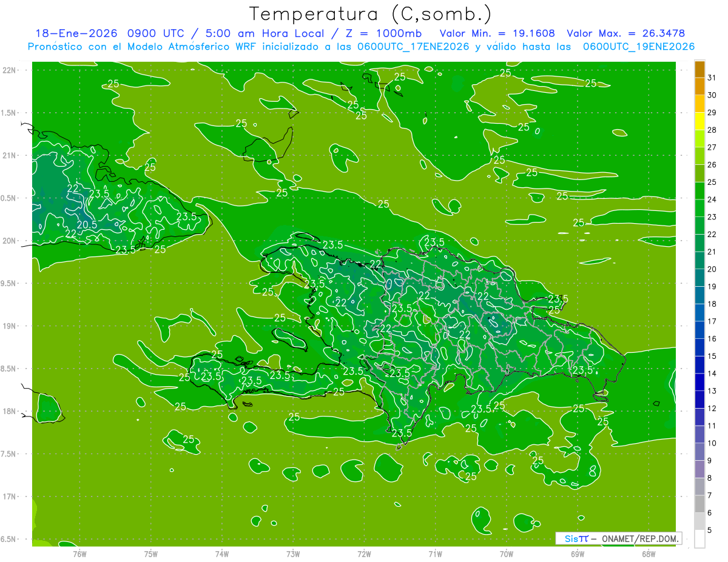Click the 17N latitude axis label
Image resolution: width=728 pixels, height=562 pixels.
click(x=8, y=497)
